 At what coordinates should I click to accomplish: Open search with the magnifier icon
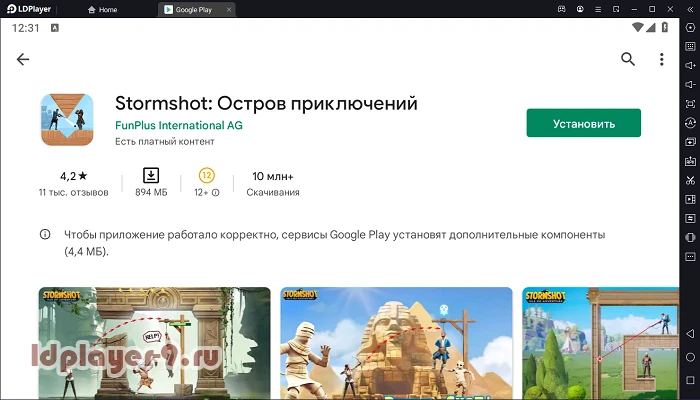pos(628,59)
